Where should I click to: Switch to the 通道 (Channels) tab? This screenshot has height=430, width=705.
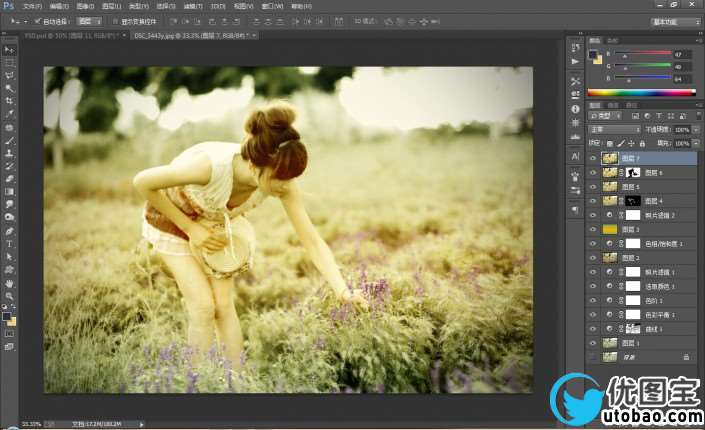pyautogui.click(x=613, y=105)
